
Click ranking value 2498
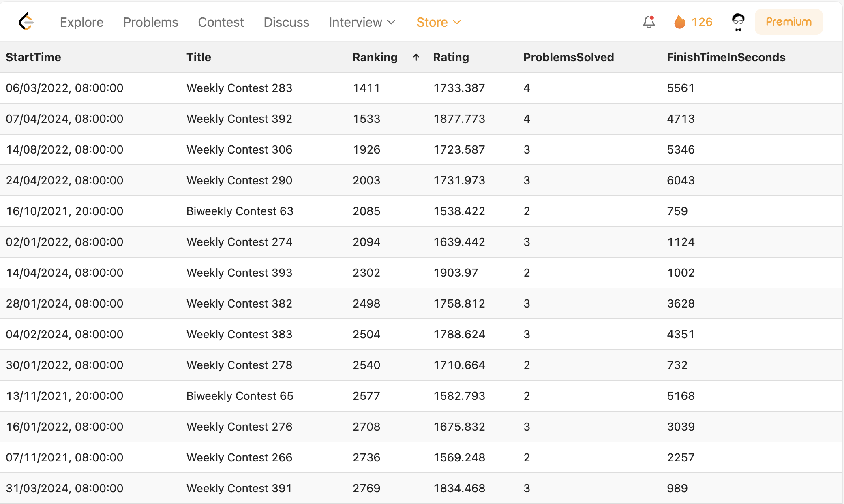tap(366, 303)
